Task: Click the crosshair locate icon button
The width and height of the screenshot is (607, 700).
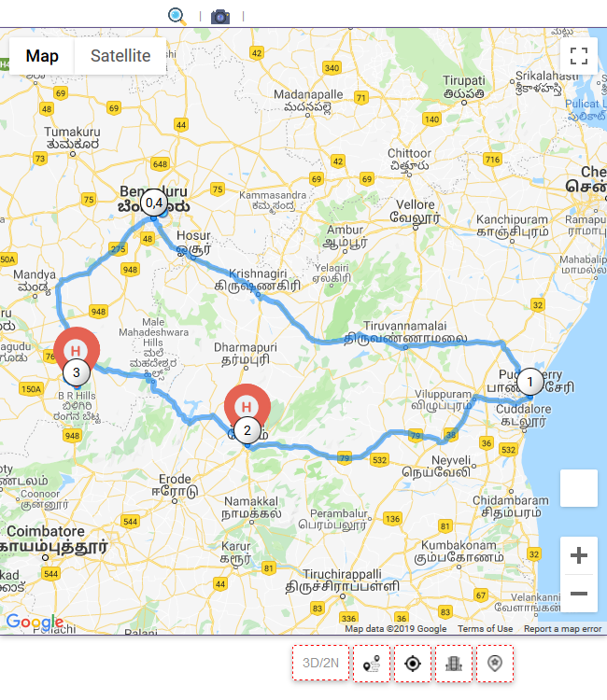Action: (x=413, y=664)
